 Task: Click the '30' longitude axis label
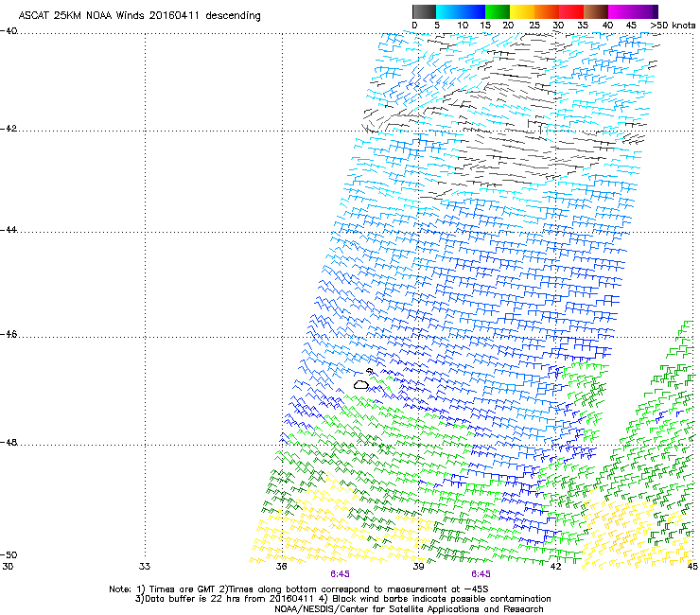click(8, 567)
